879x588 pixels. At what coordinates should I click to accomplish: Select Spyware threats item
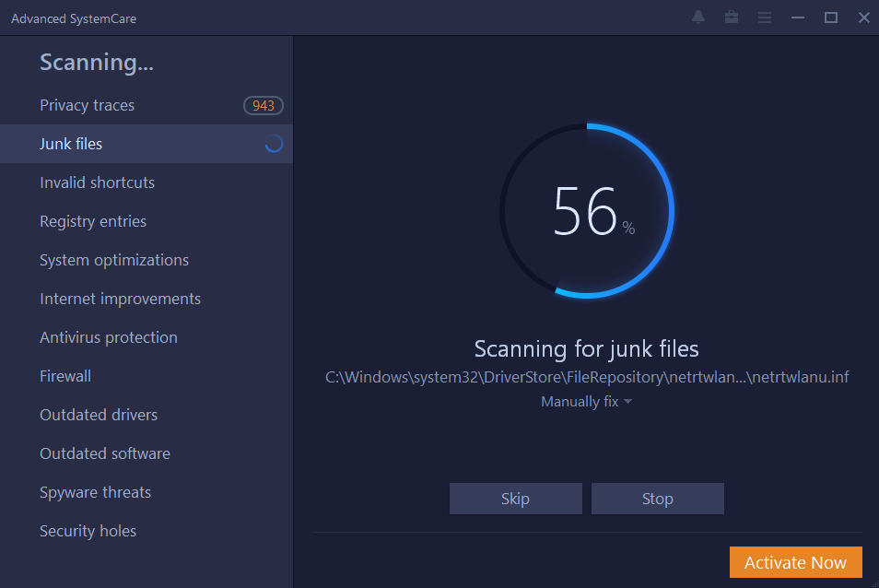146,492
